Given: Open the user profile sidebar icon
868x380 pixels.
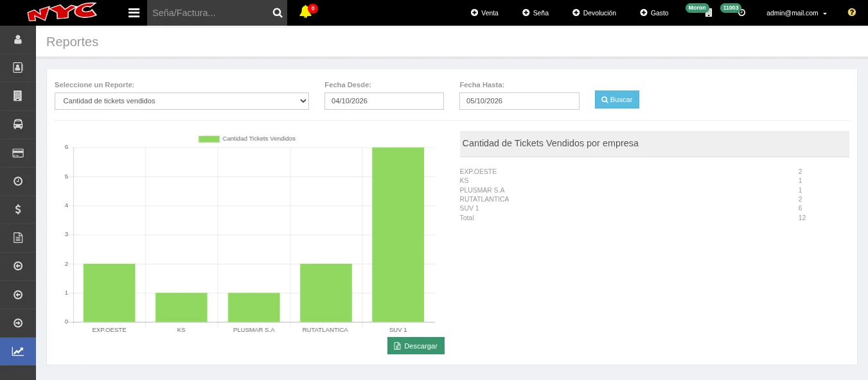Looking at the screenshot, I should pyautogui.click(x=18, y=40).
